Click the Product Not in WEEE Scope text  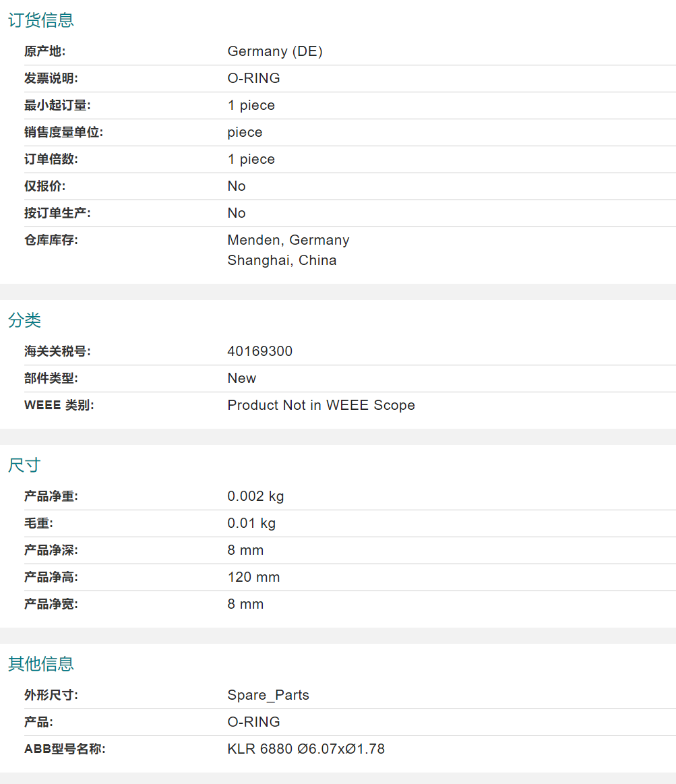(x=321, y=405)
